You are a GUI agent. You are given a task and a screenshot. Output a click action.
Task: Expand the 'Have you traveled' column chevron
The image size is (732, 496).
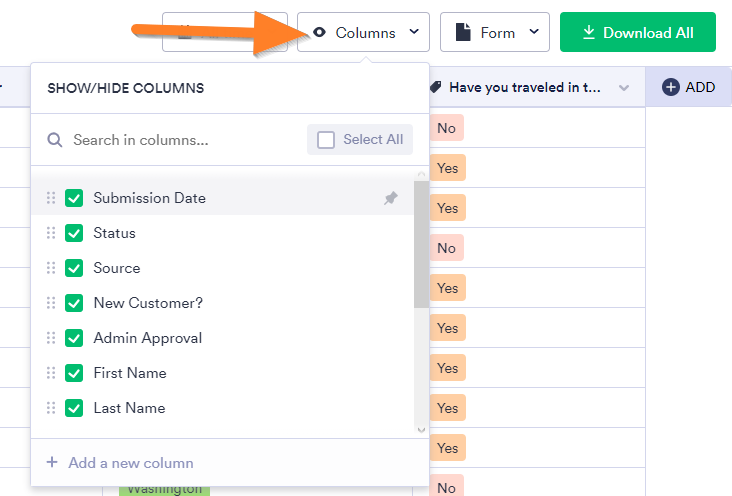(624, 88)
